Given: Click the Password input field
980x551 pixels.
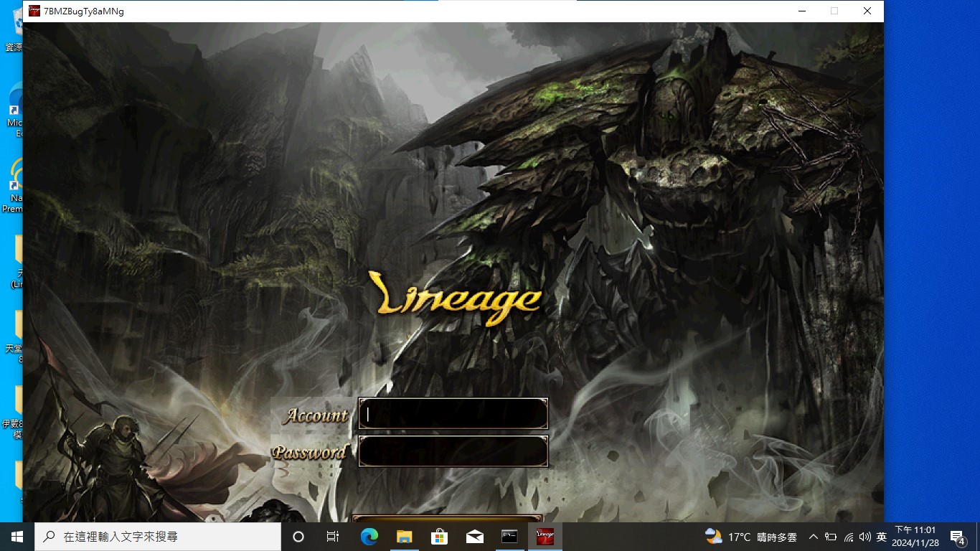Looking at the screenshot, I should 453,451.
